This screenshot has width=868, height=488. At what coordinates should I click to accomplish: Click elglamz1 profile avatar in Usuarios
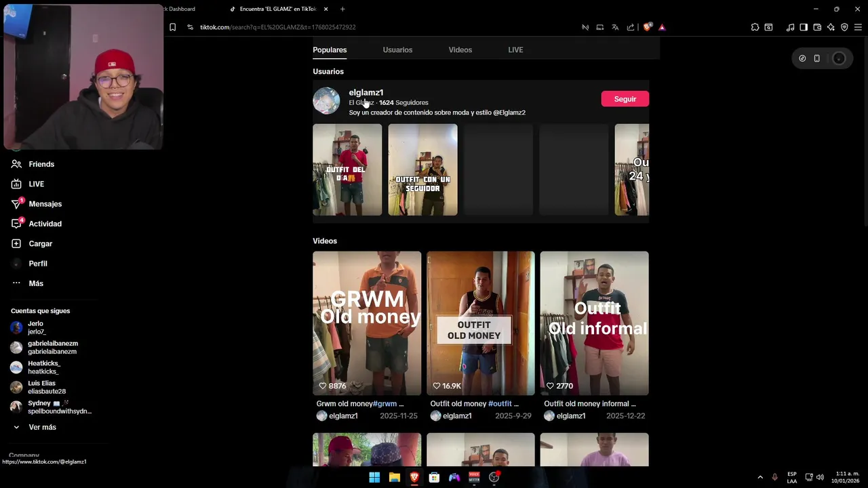[326, 100]
